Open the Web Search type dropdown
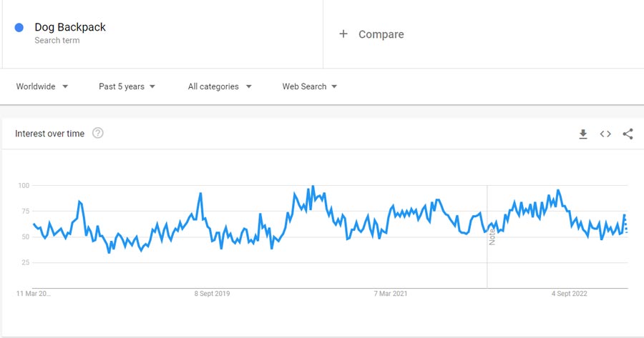 coord(309,86)
